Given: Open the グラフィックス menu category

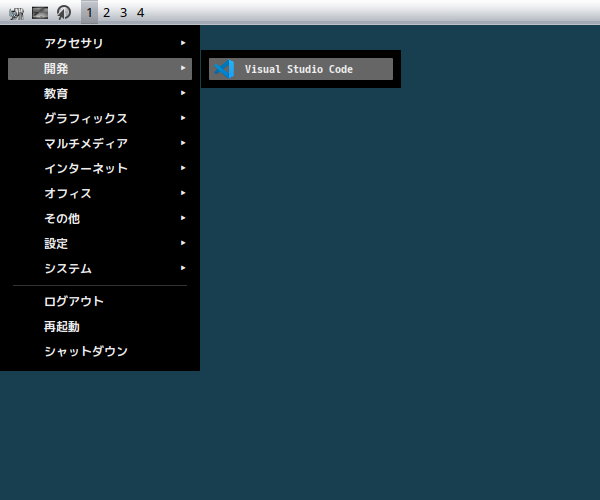Looking at the screenshot, I should pyautogui.click(x=100, y=119).
